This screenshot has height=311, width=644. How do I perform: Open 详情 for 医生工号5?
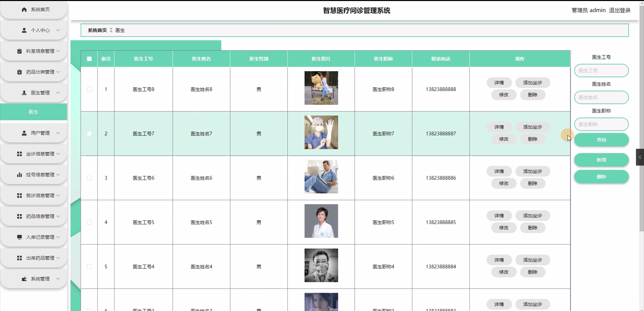click(x=499, y=216)
